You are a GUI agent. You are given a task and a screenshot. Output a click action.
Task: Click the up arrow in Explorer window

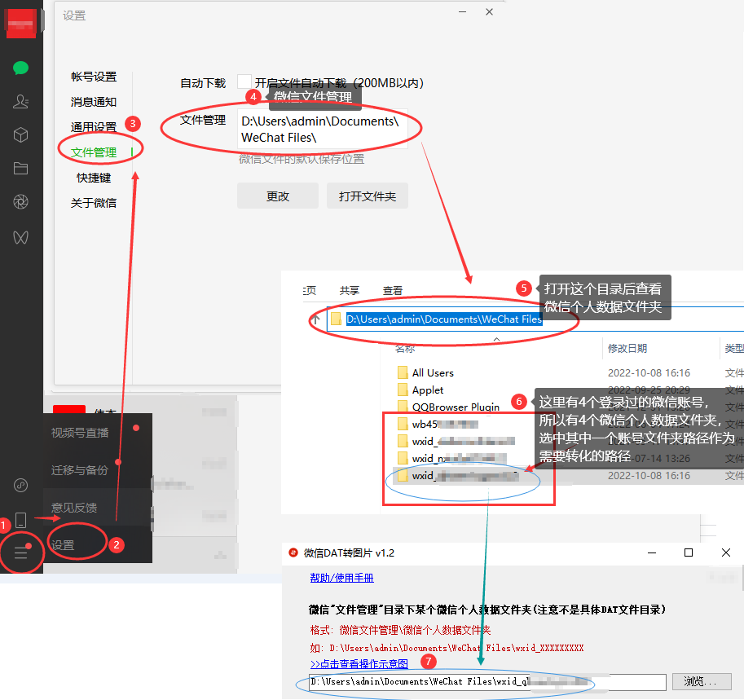click(316, 319)
